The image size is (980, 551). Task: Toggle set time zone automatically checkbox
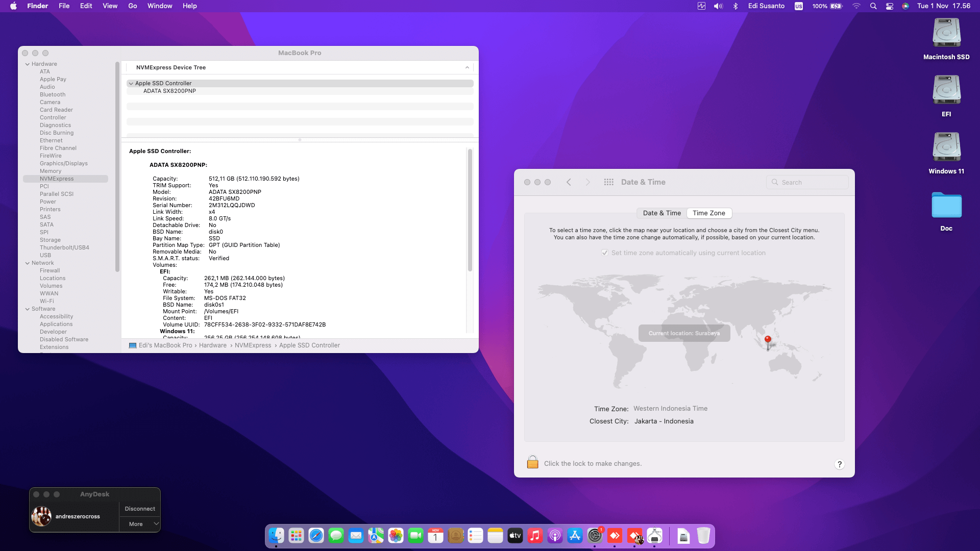[x=605, y=253]
